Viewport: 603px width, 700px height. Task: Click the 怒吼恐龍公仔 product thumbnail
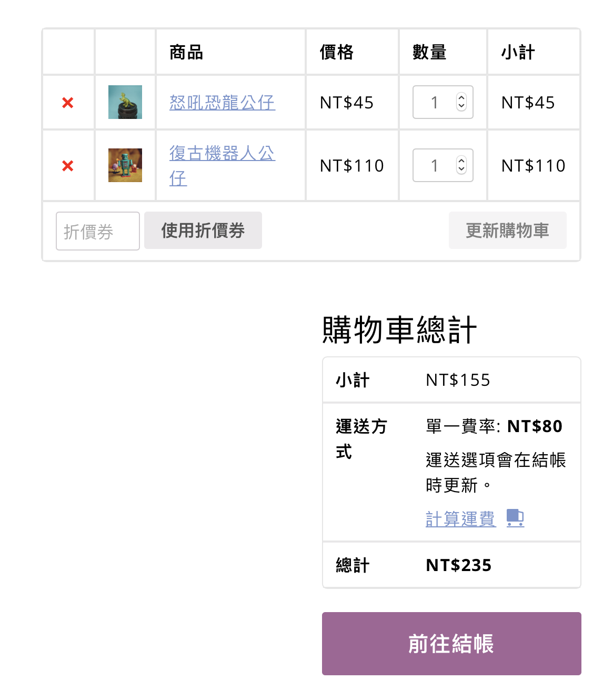tap(125, 102)
